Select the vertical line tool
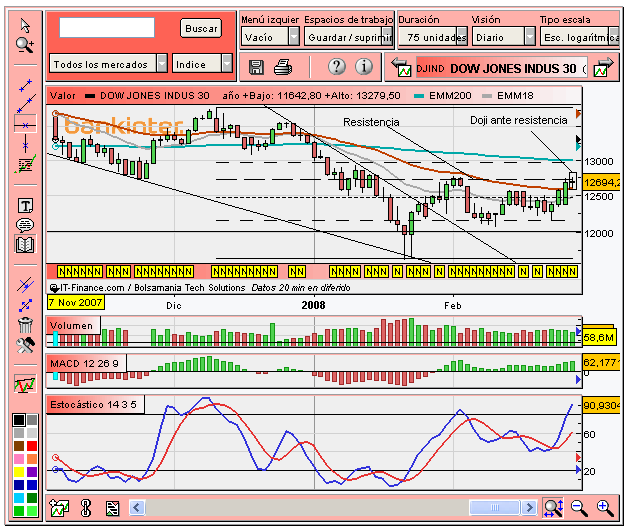This screenshot has height=532, width=628. tap(26, 144)
